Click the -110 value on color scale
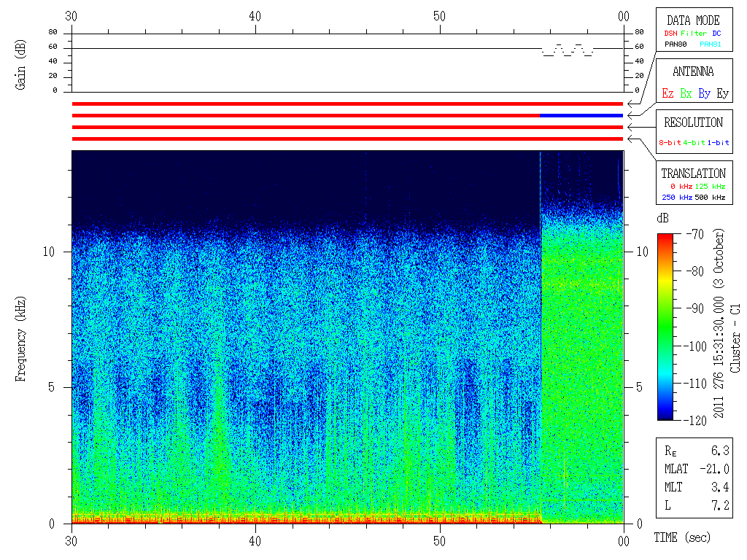Image resolution: width=747 pixels, height=560 pixels. point(695,384)
